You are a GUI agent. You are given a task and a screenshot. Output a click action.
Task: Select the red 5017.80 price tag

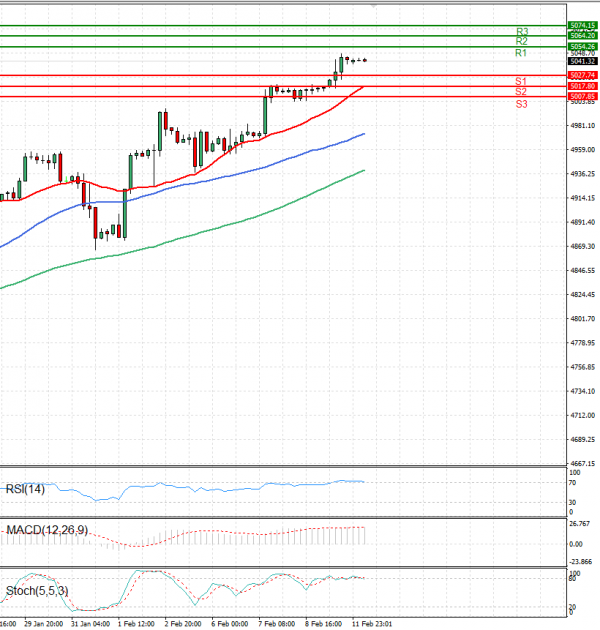tap(583, 86)
